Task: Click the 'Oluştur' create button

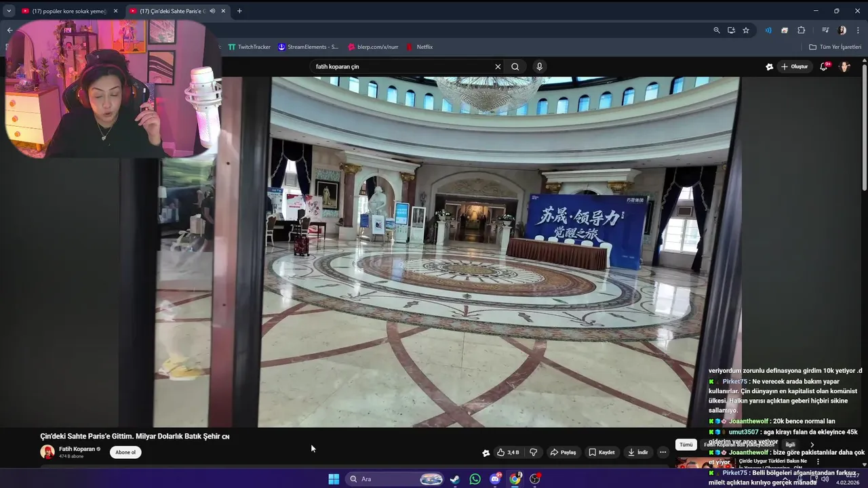Action: point(795,66)
